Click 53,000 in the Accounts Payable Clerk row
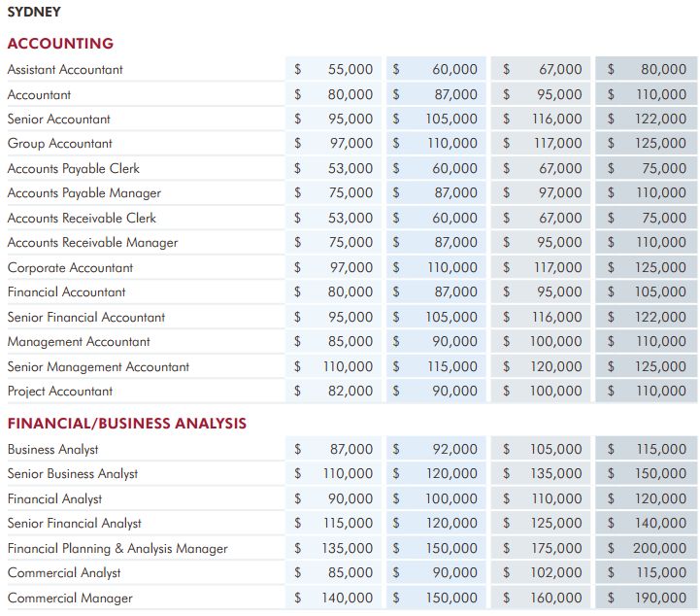Screen dimensions: 700x616 coord(350,168)
